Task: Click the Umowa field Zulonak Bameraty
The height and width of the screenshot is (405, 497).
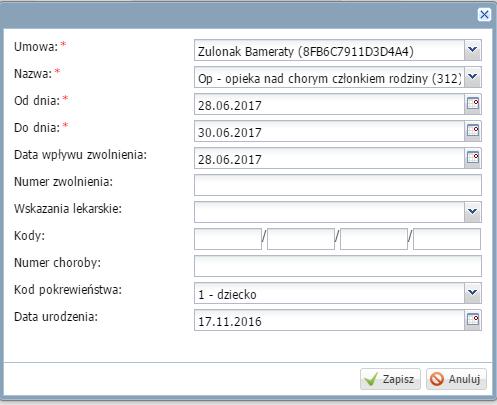Action: pos(329,50)
